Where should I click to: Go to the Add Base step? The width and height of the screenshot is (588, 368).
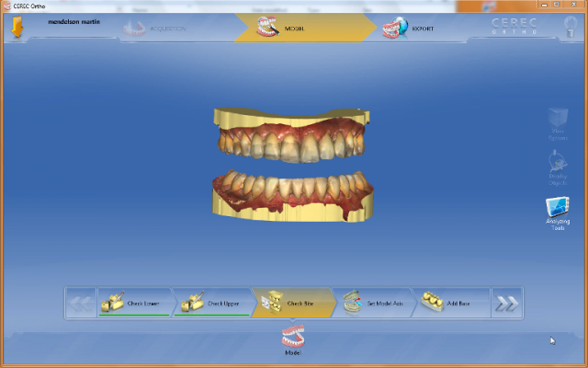(450, 303)
